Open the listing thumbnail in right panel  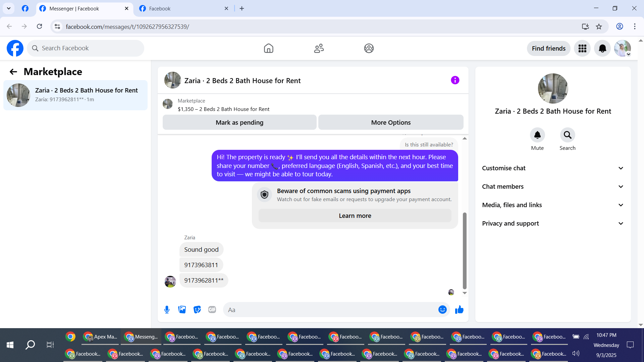(x=553, y=88)
